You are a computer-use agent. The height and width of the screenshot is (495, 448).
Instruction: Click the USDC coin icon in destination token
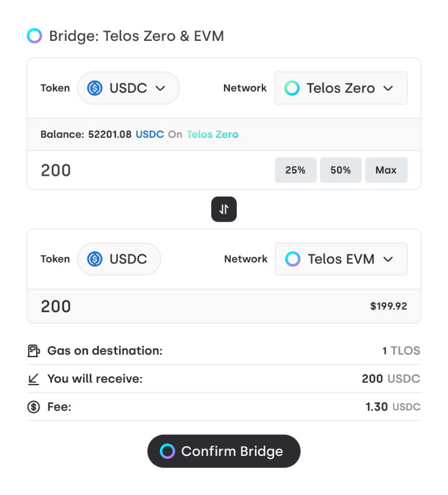coord(94,259)
